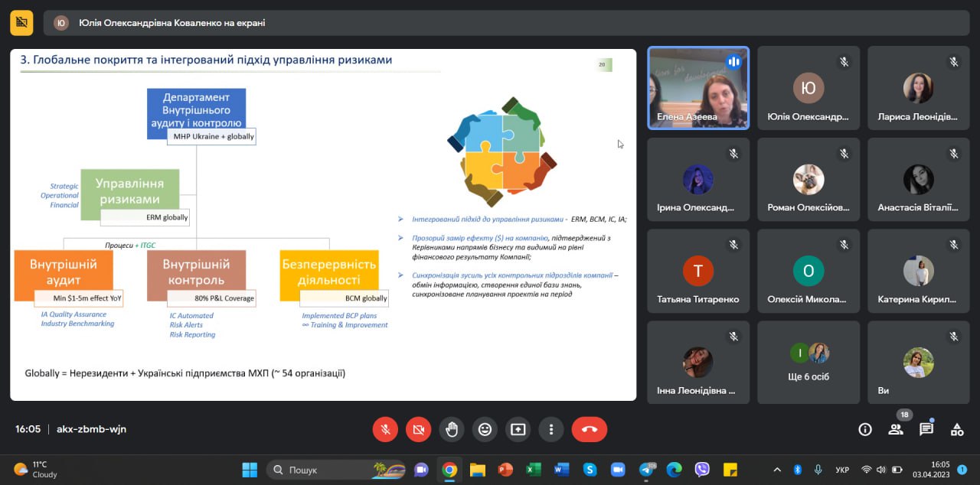Screen dimensions: 980x485
Task: Leave the call with the red hang-up button
Action: click(x=589, y=429)
